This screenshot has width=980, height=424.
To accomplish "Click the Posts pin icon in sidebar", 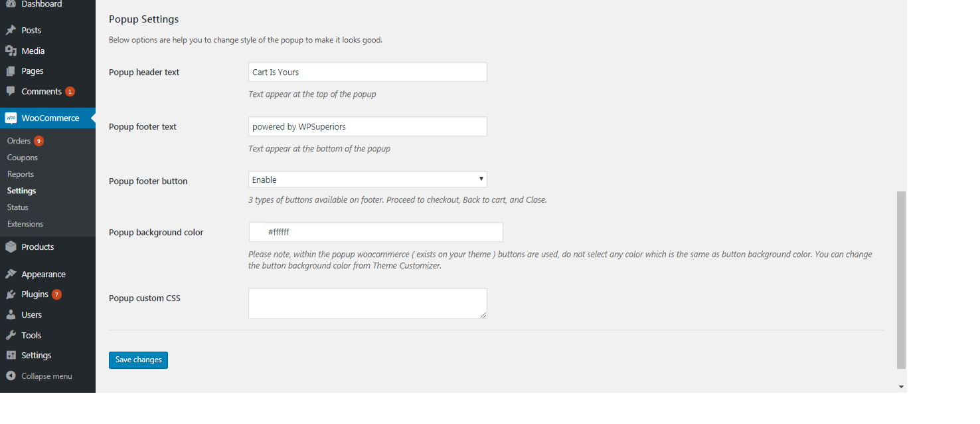I will click(11, 30).
